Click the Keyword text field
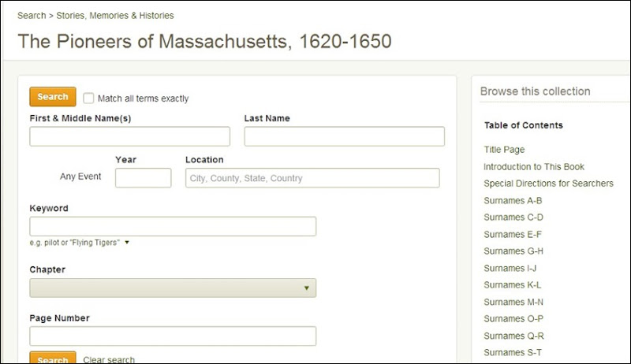Screen dimensions: 631x364 (x=173, y=227)
